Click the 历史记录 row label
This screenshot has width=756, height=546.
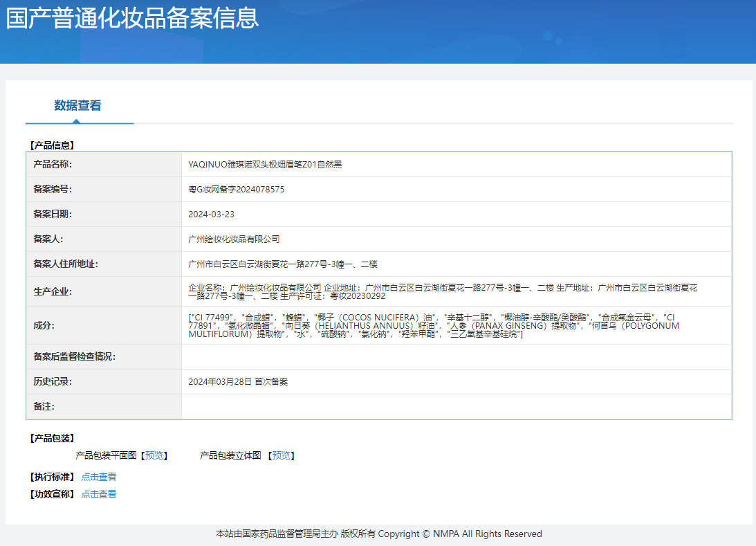pos(53,382)
